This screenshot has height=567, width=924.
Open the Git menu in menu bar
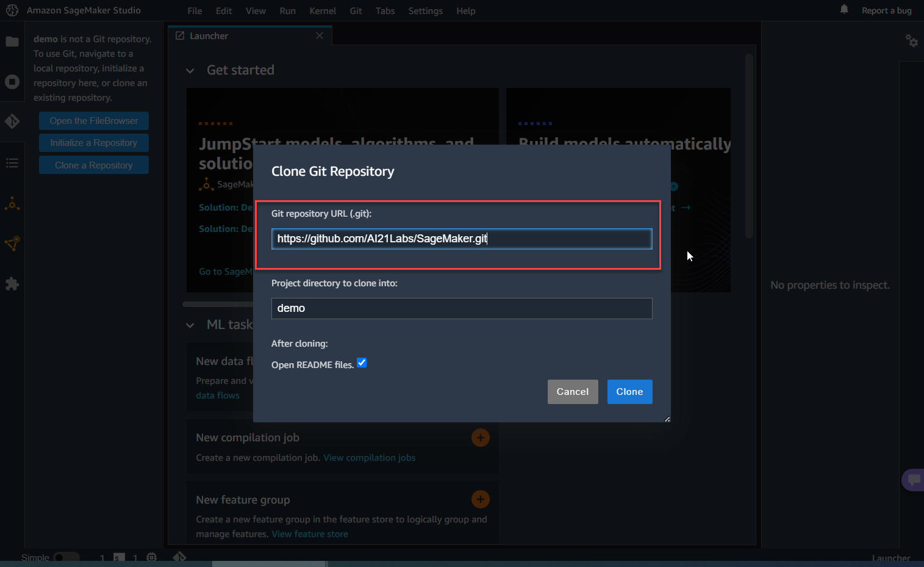(356, 11)
